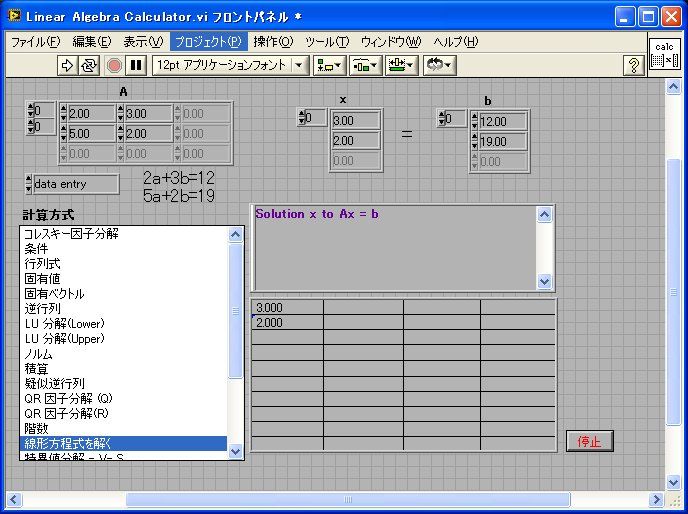The width and height of the screenshot is (688, 514).
Task: Click the Run arrow button
Action: 68,65
